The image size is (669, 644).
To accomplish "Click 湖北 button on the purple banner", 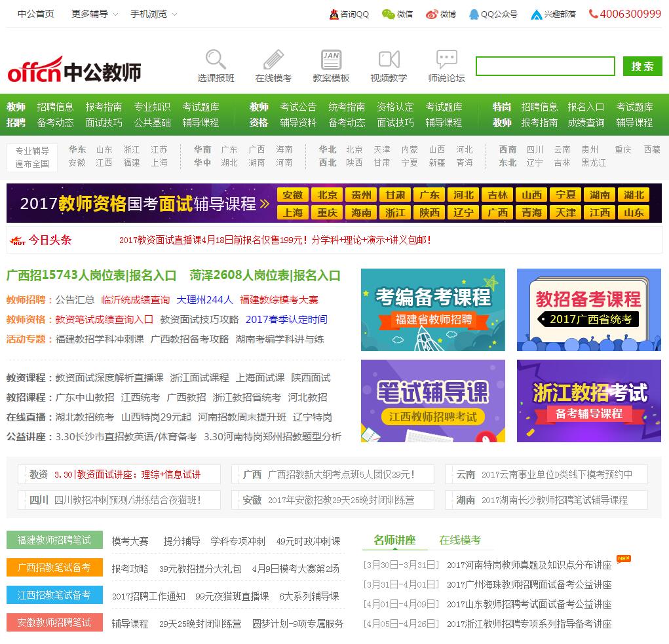I will coord(634,195).
